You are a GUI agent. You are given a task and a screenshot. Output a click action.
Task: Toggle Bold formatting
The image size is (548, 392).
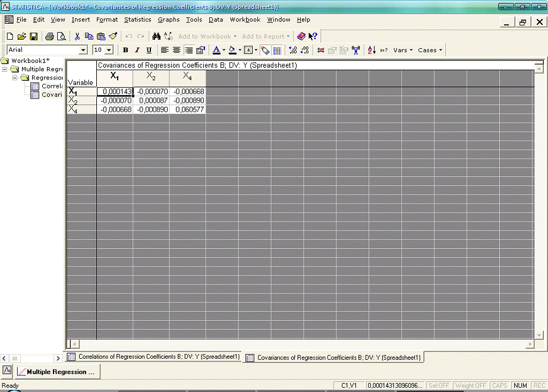125,50
